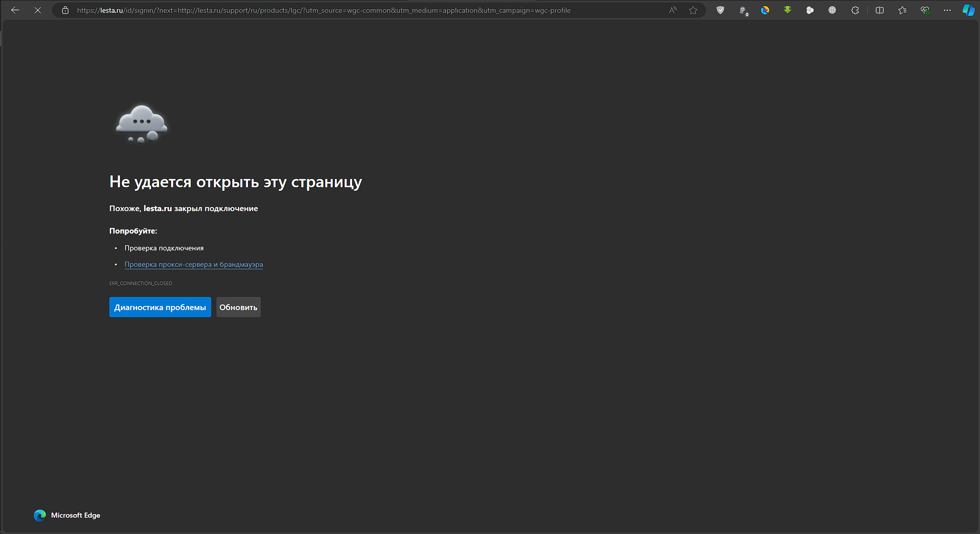
Task: Add this page to favorites star
Action: (693, 10)
